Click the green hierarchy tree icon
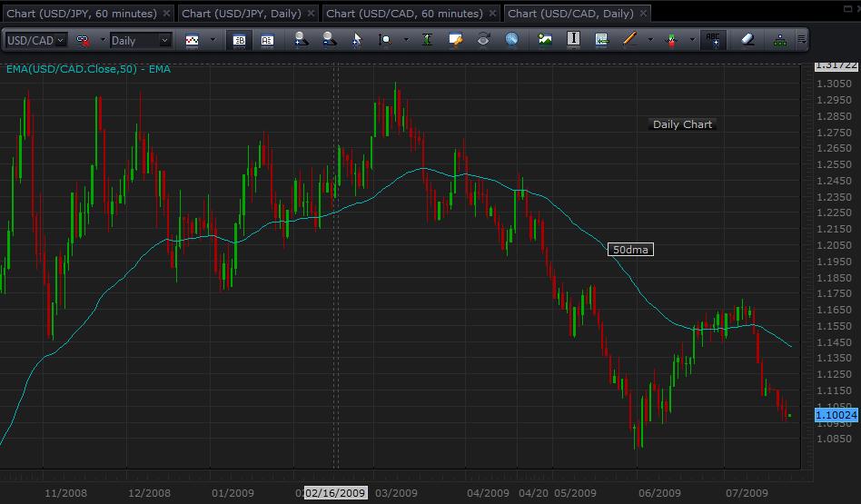 780,40
